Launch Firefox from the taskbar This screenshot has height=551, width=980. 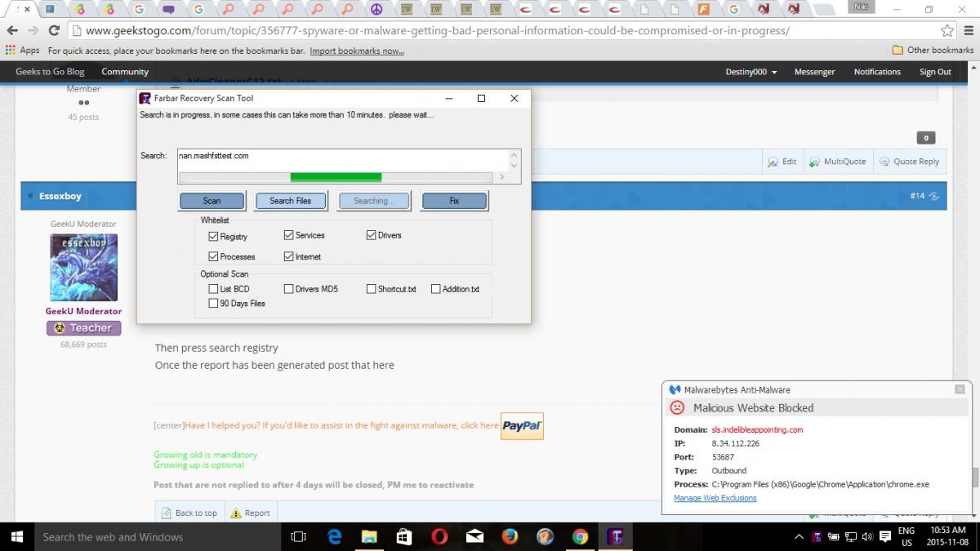point(510,536)
